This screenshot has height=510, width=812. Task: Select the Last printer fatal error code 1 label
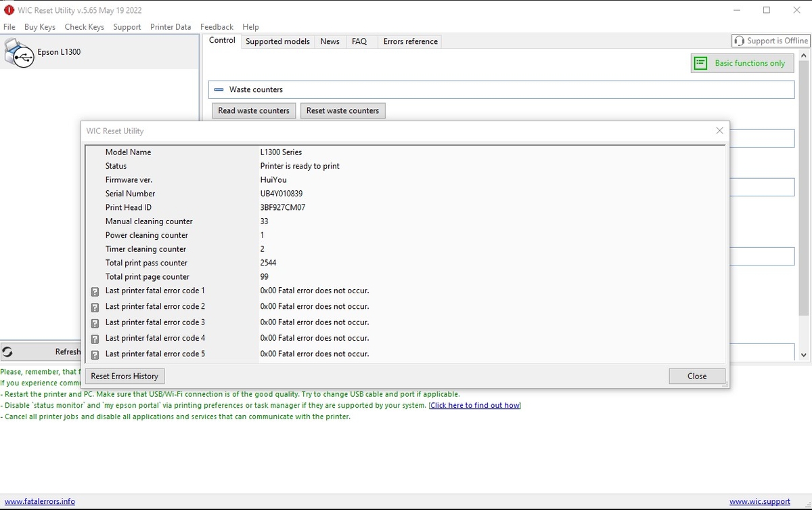(x=155, y=291)
